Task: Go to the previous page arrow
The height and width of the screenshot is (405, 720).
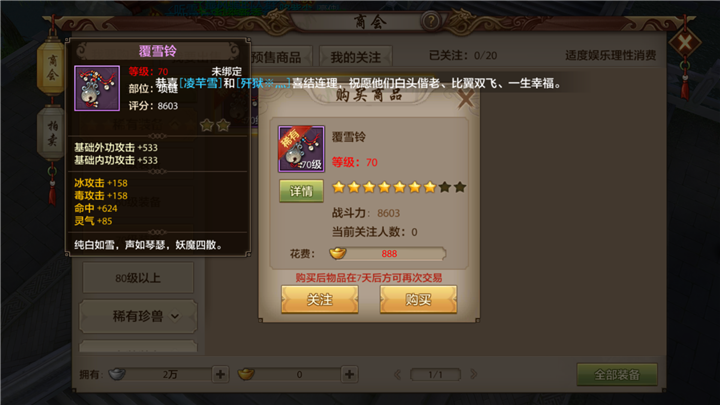Action: coord(398,374)
